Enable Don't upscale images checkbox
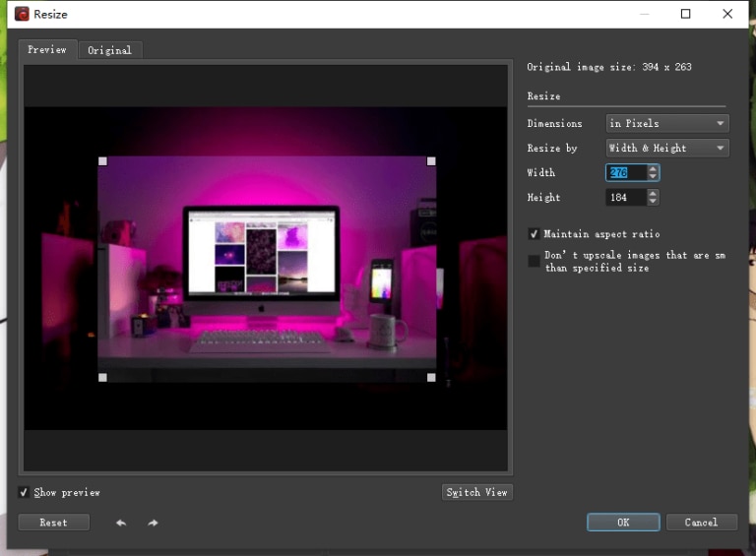 click(x=534, y=261)
